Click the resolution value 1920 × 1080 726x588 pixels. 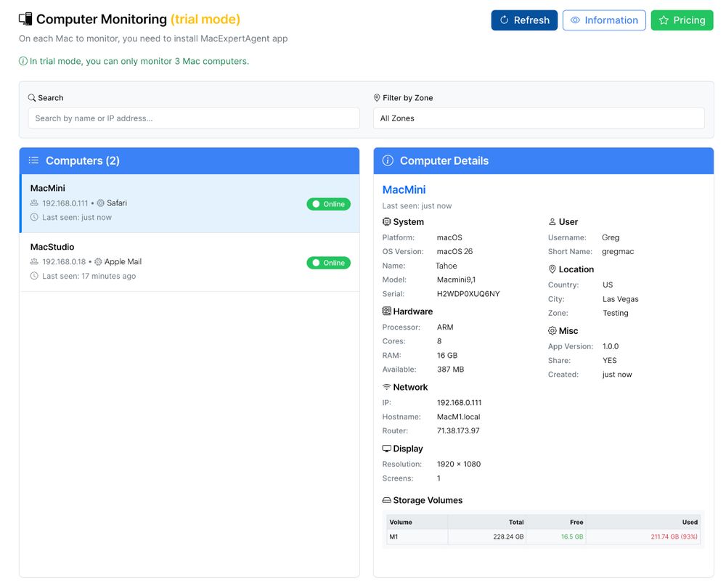(x=458, y=464)
